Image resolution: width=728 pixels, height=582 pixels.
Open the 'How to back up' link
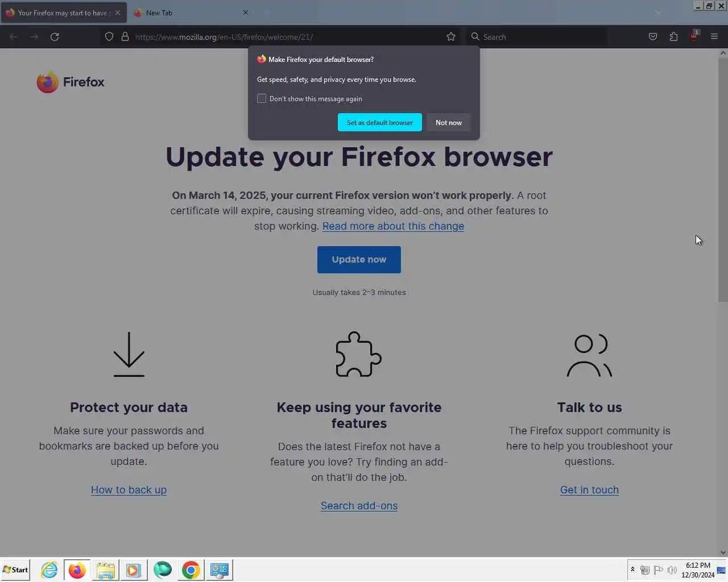point(129,490)
